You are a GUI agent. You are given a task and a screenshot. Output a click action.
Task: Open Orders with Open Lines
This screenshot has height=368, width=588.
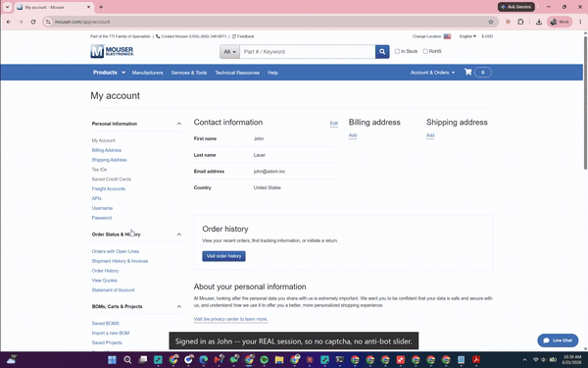click(115, 251)
